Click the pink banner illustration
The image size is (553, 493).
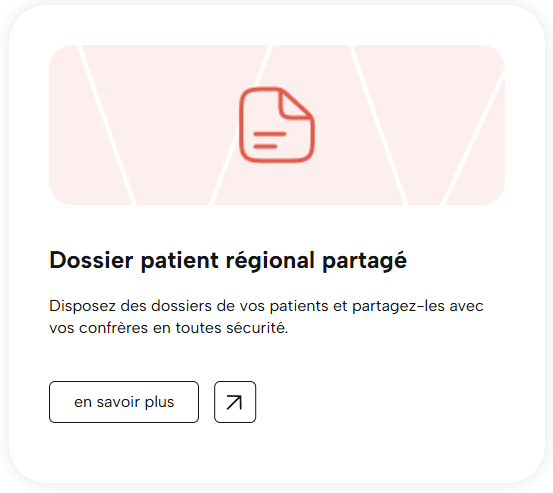click(x=277, y=125)
